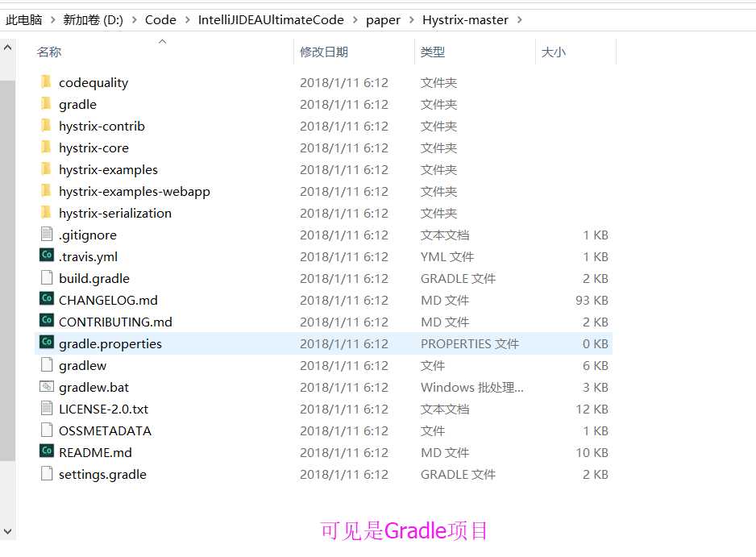Select the CHANGELOG.md file name
The image size is (756, 557).
[109, 300]
